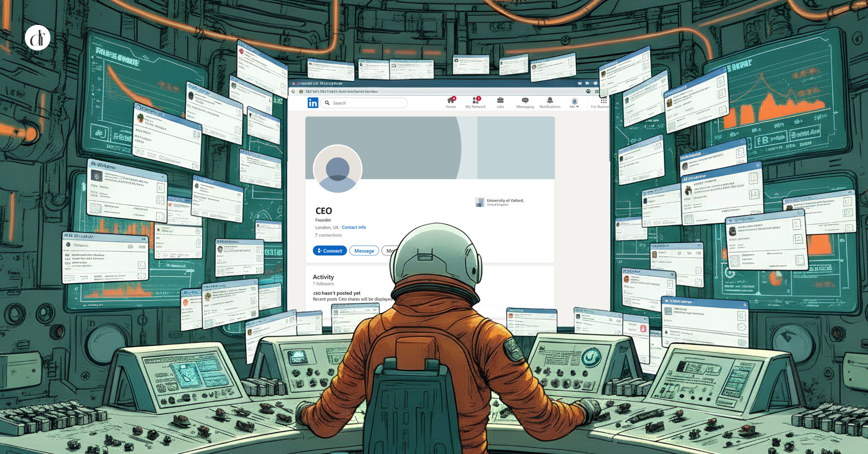Click the default profile avatar picture
The height and width of the screenshot is (454, 868).
(x=338, y=169)
